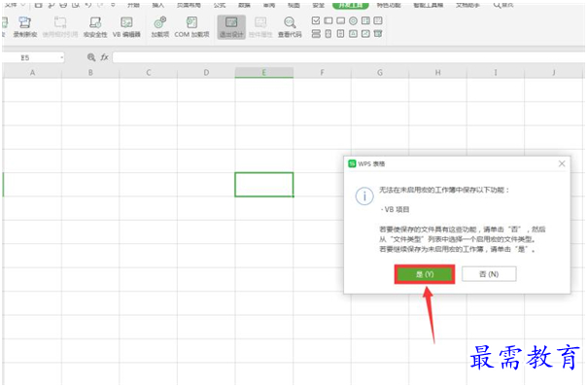Click the 否(N) button in dialog

(489, 274)
